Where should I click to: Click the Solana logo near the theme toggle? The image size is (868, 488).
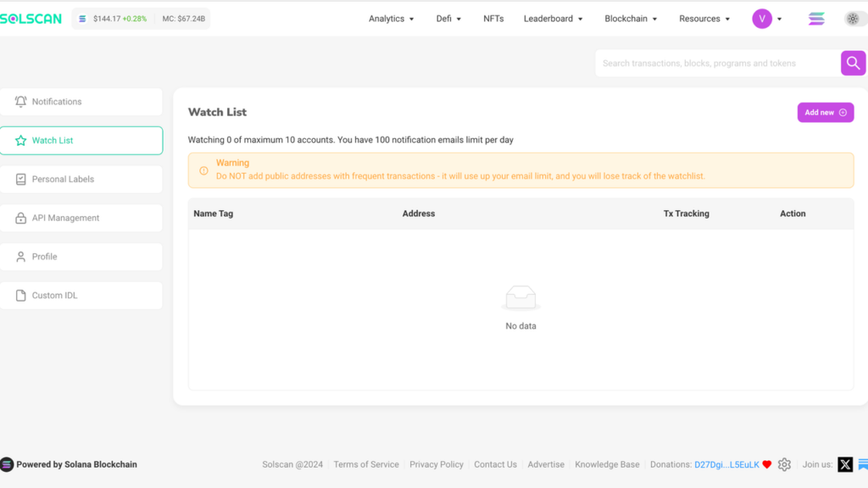click(x=815, y=18)
